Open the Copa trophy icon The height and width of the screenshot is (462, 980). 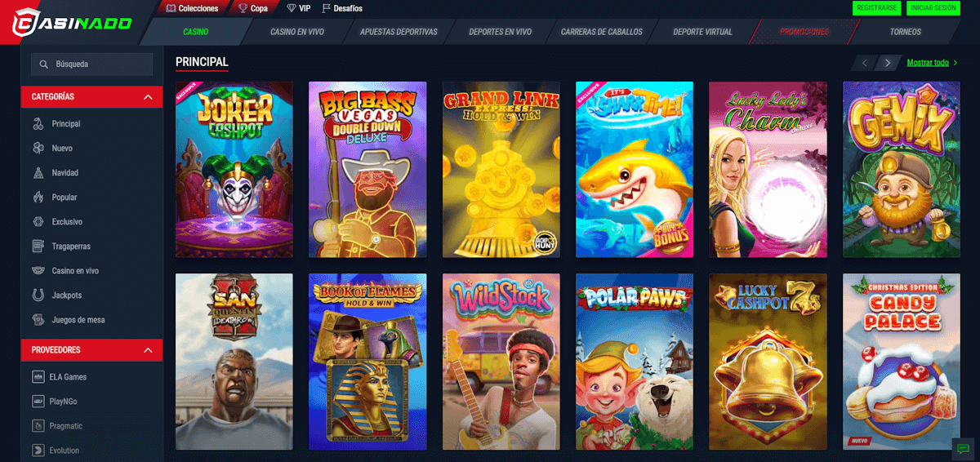tap(243, 8)
